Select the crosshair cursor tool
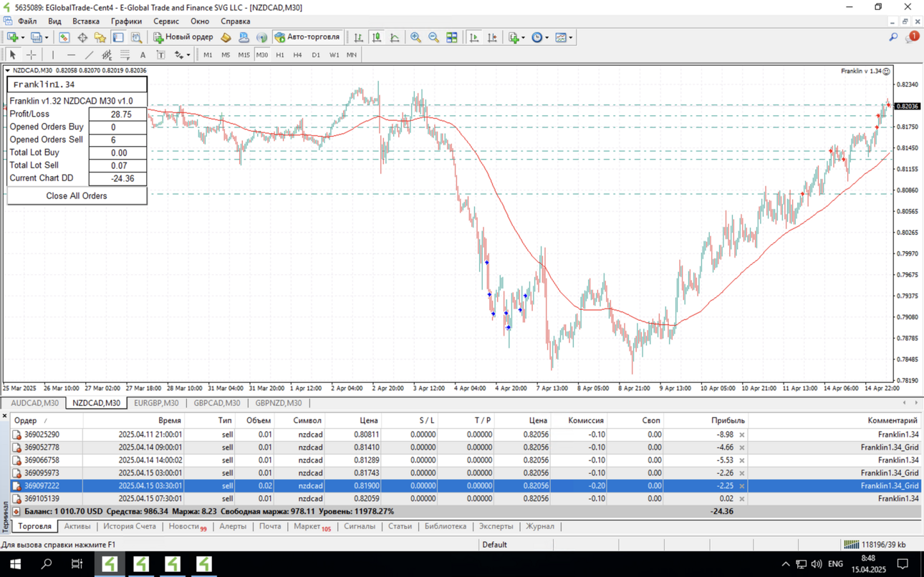 pos(31,54)
